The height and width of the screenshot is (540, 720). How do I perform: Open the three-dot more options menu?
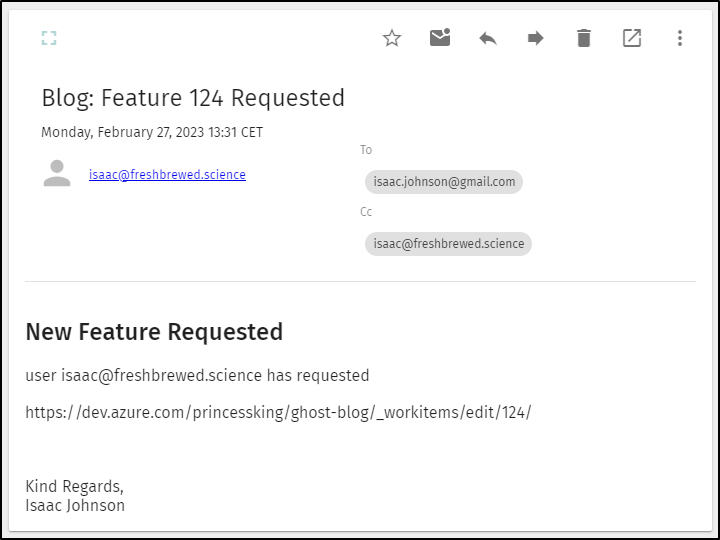680,38
